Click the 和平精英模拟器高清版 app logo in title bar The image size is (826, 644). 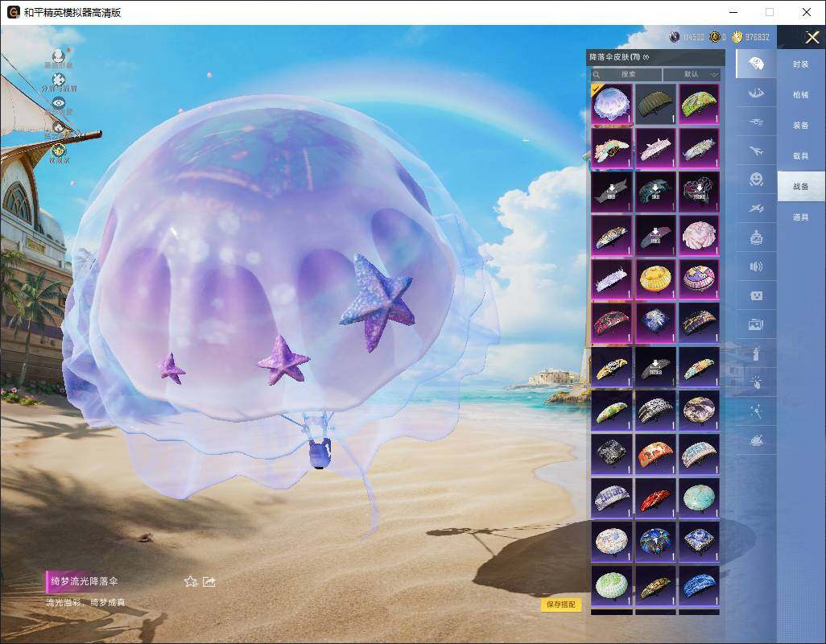[x=13, y=12]
